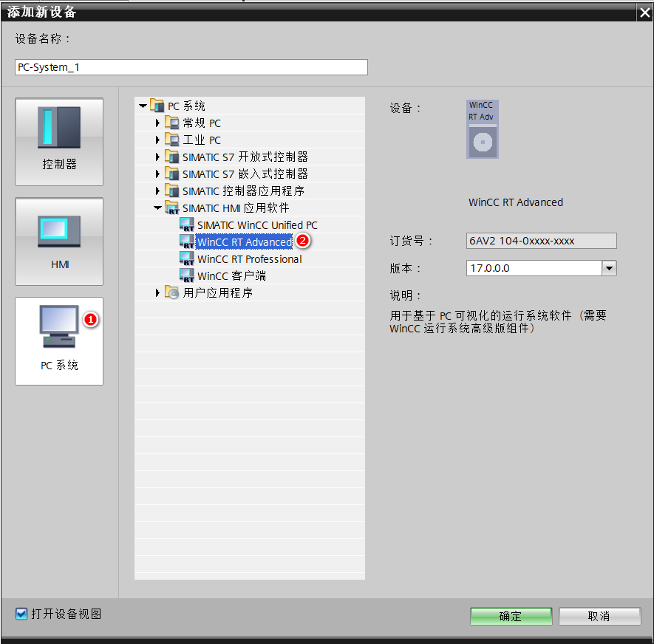Click the SIMATIC HMI 应用软件 folder icon
The height and width of the screenshot is (644, 654).
(171, 208)
